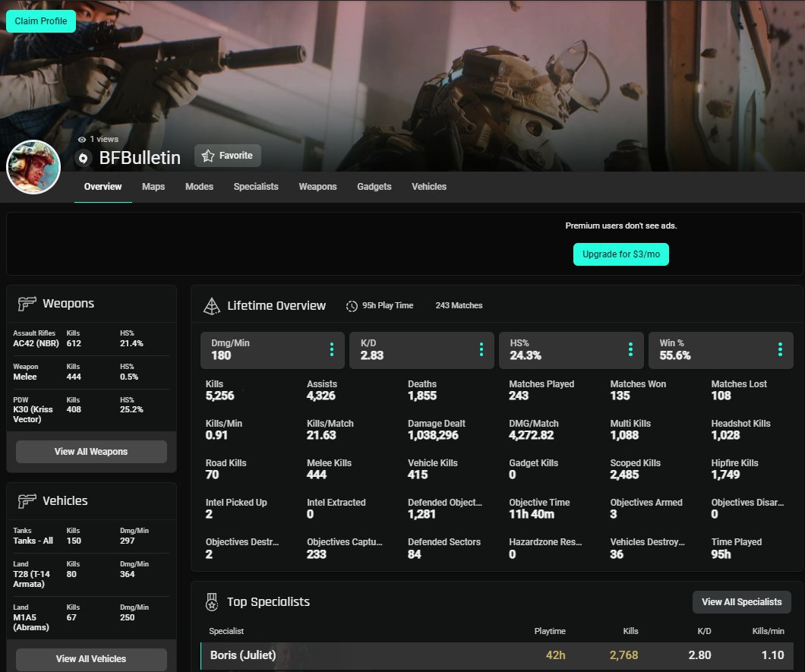Click the star icon in Favorite button

click(x=208, y=156)
